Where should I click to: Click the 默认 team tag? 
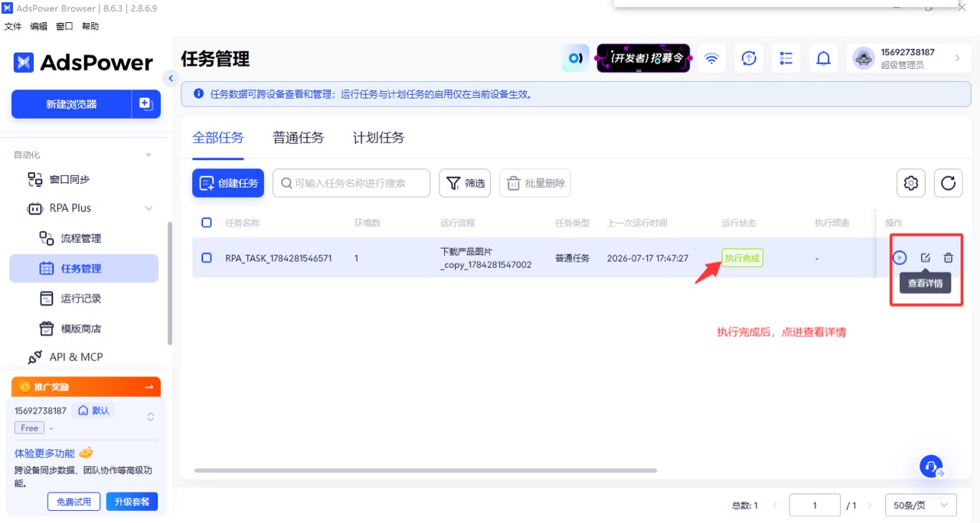point(93,410)
